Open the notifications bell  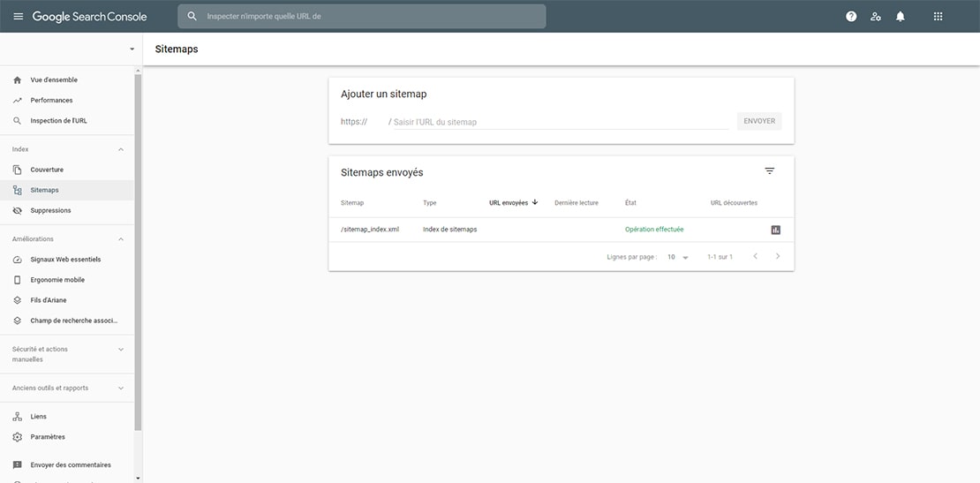click(900, 17)
